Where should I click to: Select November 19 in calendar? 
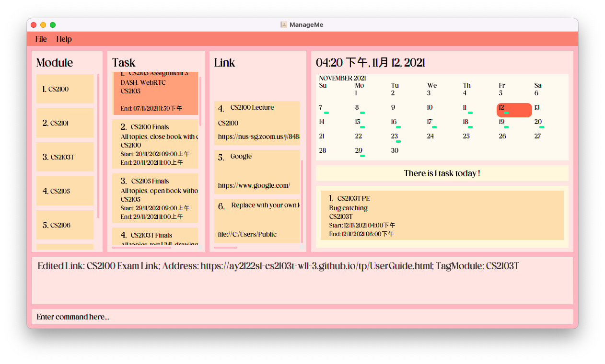[x=501, y=122]
